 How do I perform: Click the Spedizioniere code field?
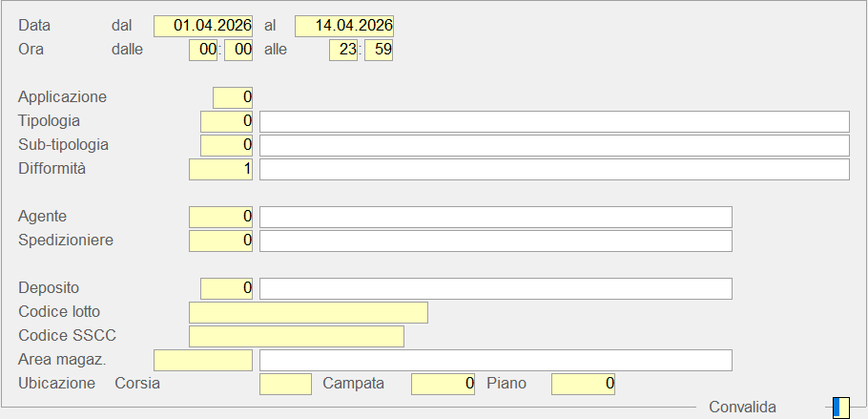(221, 241)
